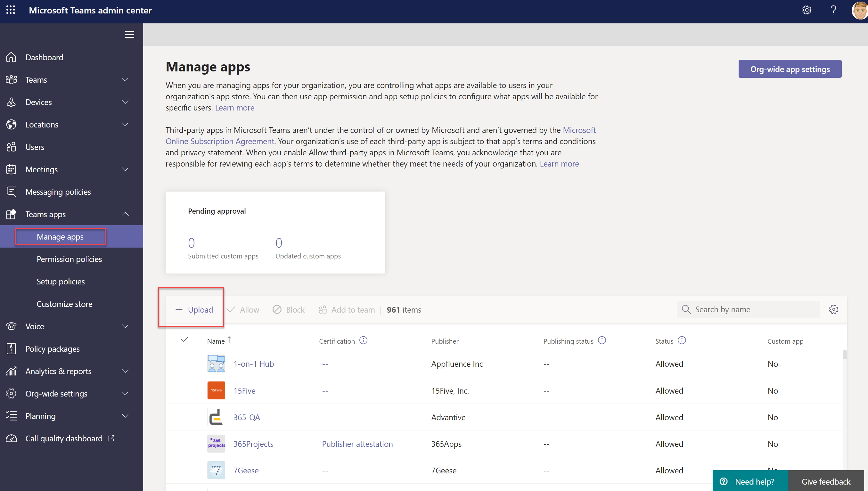Click the 15Five app icon thumbnail

coord(216,390)
